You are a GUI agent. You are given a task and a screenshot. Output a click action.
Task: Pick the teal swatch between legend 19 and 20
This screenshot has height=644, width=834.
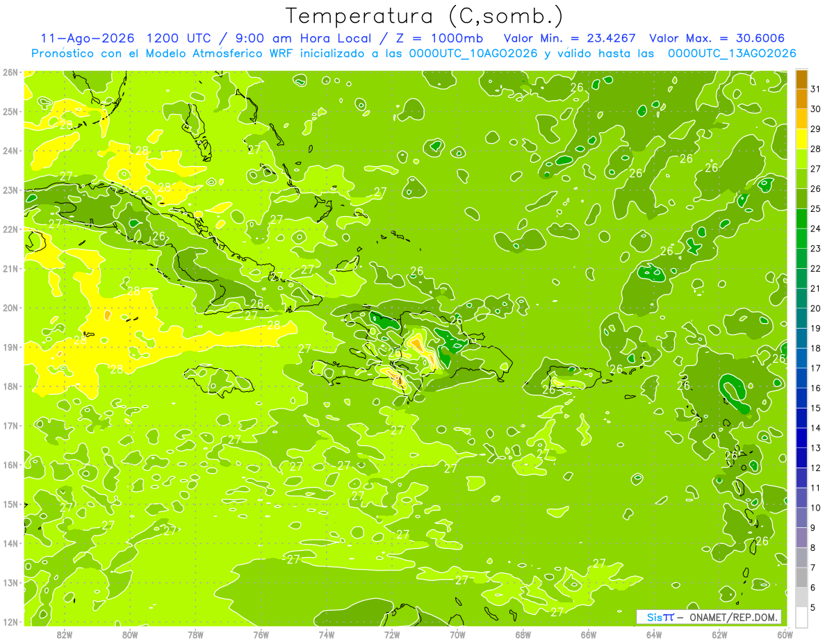pos(801,318)
